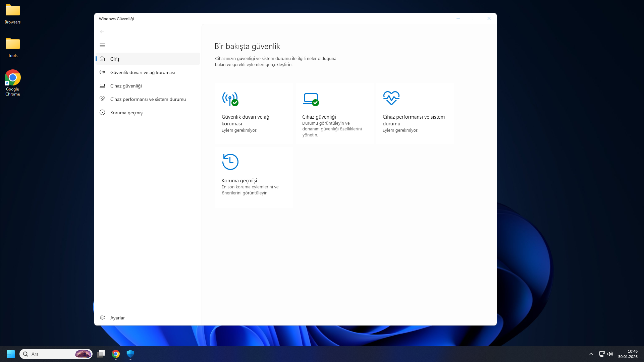Click the home icon beside Giriş

click(102, 59)
